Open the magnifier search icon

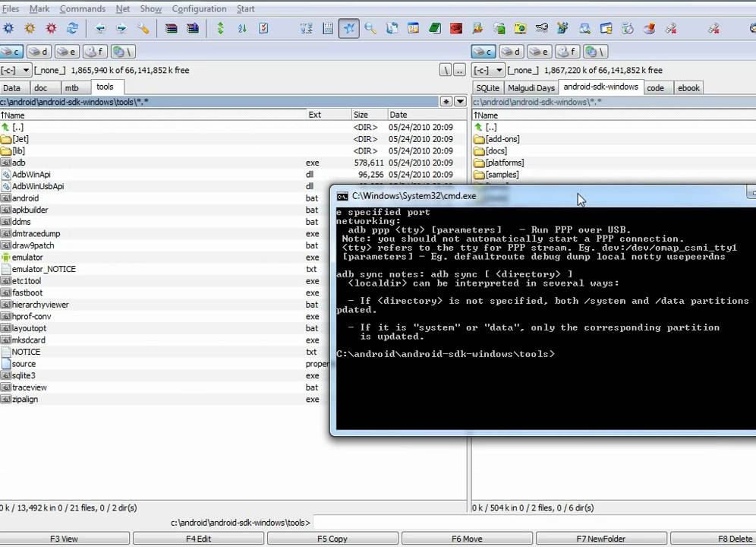point(370,28)
